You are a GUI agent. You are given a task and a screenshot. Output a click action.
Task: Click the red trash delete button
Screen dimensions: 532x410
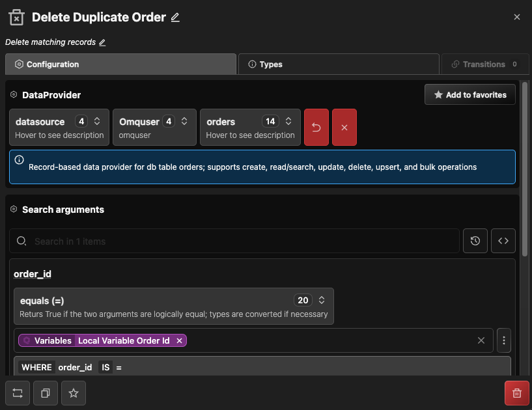point(517,393)
